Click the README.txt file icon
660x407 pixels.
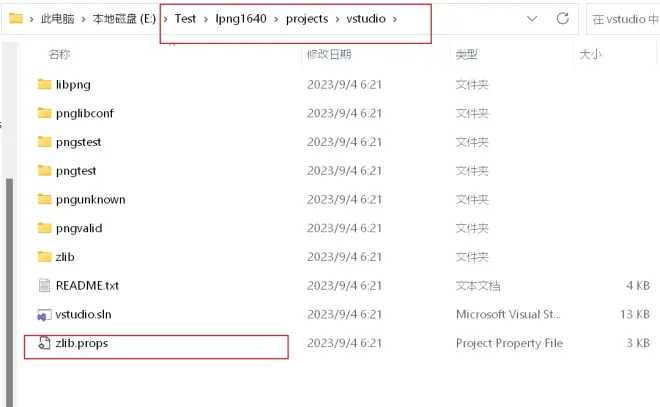coord(44,285)
